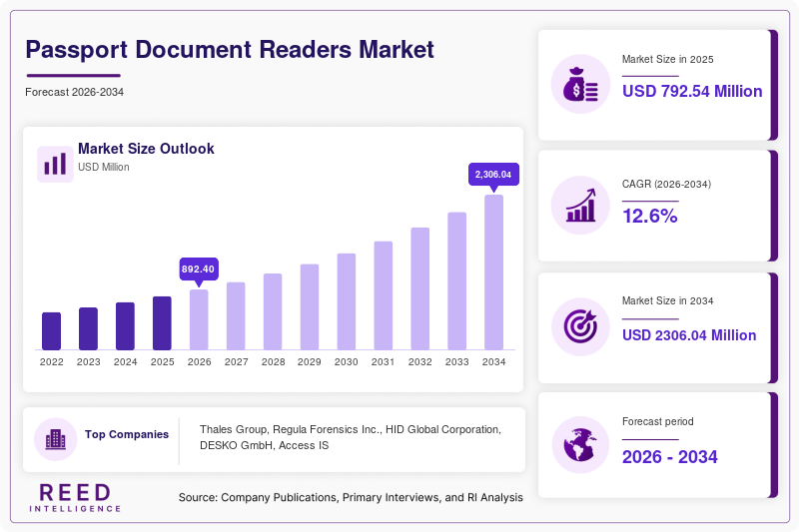Image resolution: width=799 pixels, height=532 pixels.
Task: Click the Top Companies label
Action: coord(127,434)
